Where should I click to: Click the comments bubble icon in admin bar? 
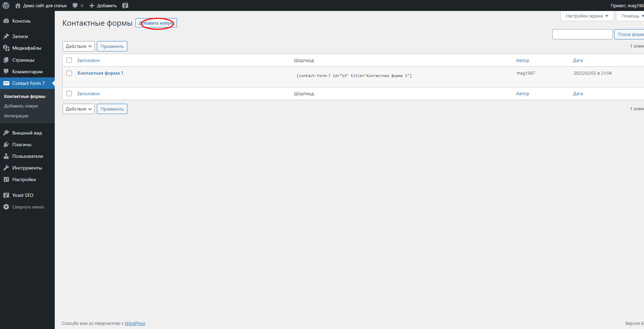tap(75, 5)
